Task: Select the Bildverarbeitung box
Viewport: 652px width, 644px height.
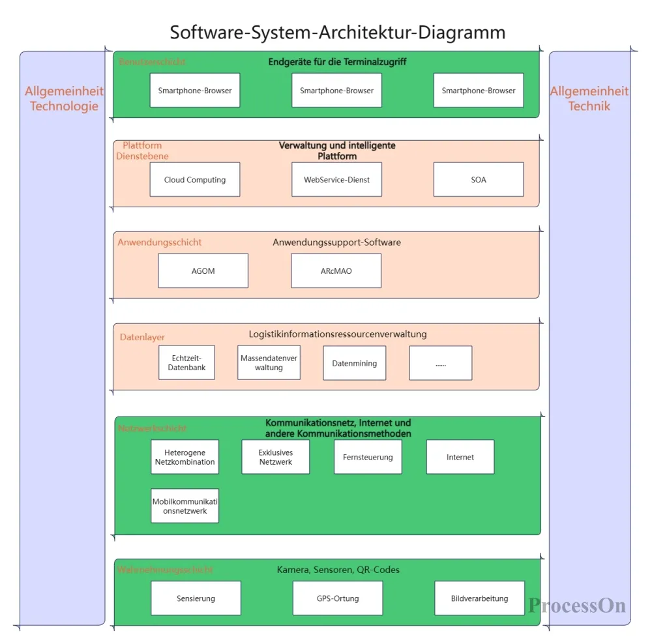Action: click(x=479, y=598)
